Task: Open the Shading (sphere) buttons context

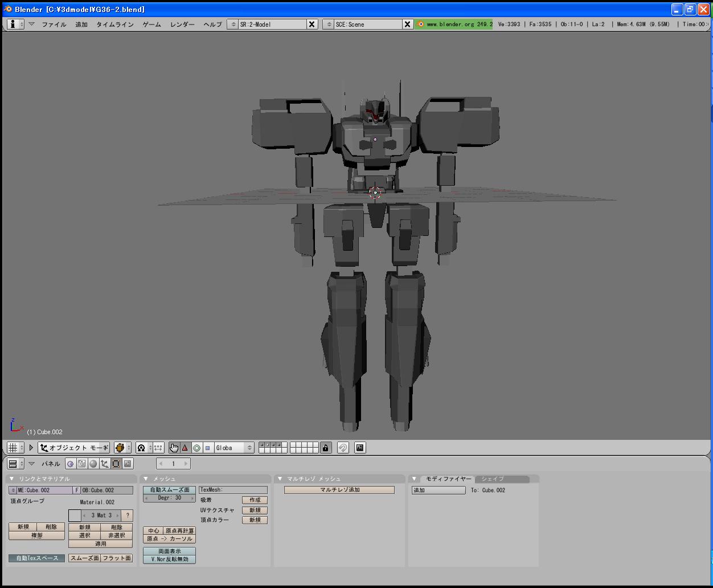Action: point(93,464)
